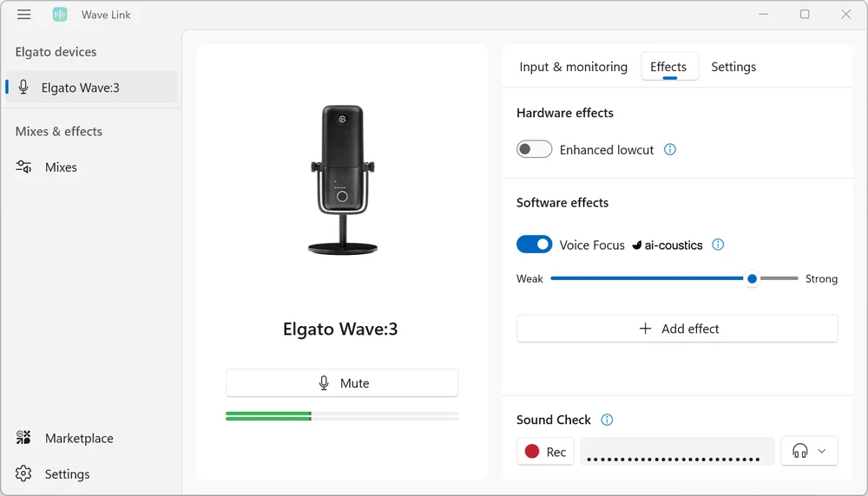Screen dimensions: 868x496
Task: Minimize the Wave Link window
Action: [763, 15]
